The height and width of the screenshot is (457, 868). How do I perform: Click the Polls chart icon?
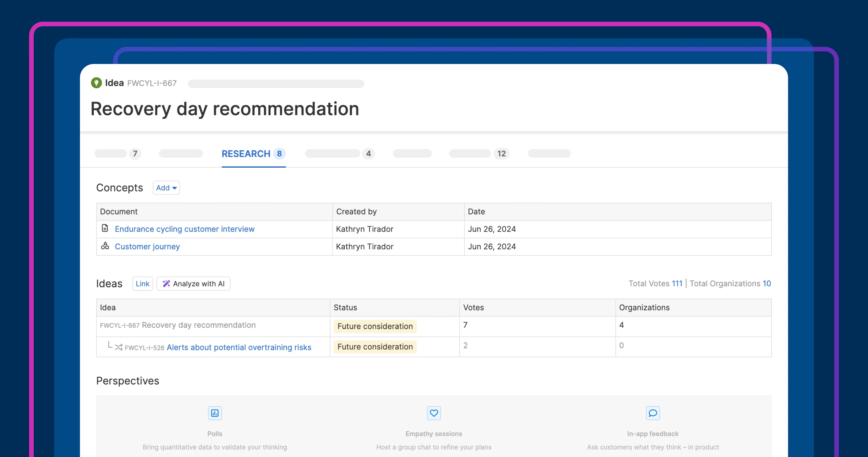215,413
